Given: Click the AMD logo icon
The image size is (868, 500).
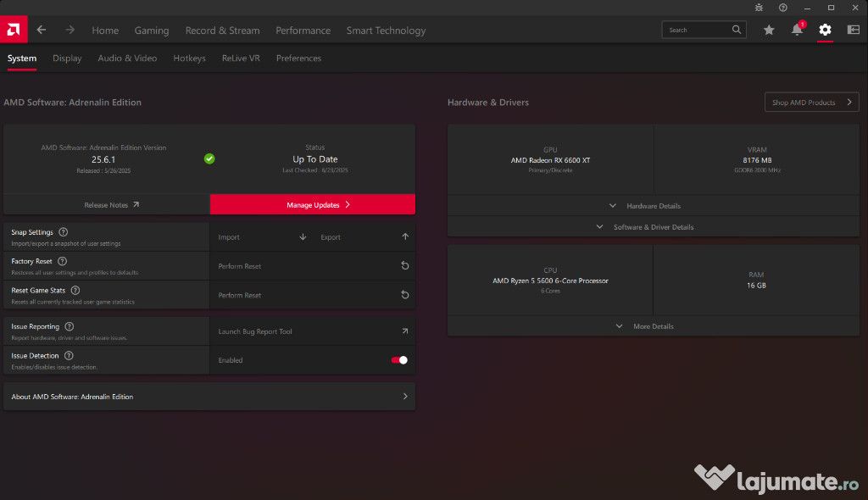Looking at the screenshot, I should point(14,30).
